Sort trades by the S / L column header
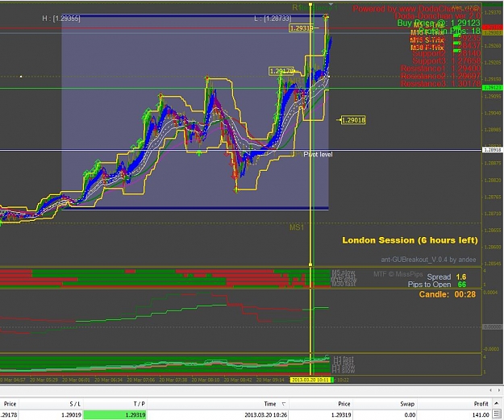This screenshot has width=504, height=420. pos(75,404)
